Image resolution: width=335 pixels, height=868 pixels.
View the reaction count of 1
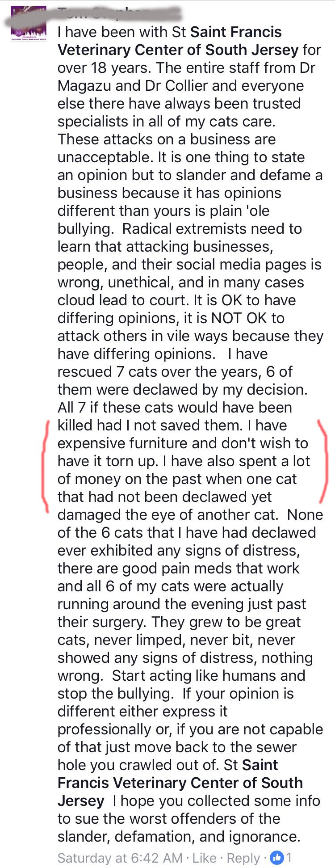pyautogui.click(x=289, y=857)
